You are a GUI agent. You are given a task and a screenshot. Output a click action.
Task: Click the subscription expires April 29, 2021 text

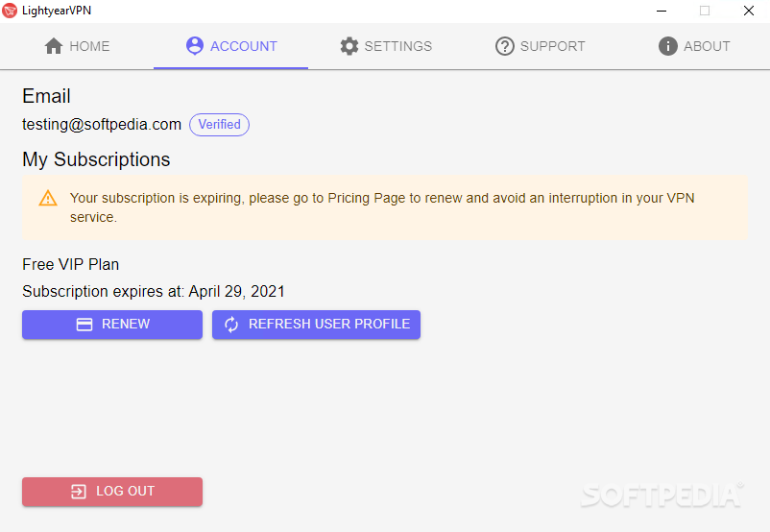click(154, 291)
